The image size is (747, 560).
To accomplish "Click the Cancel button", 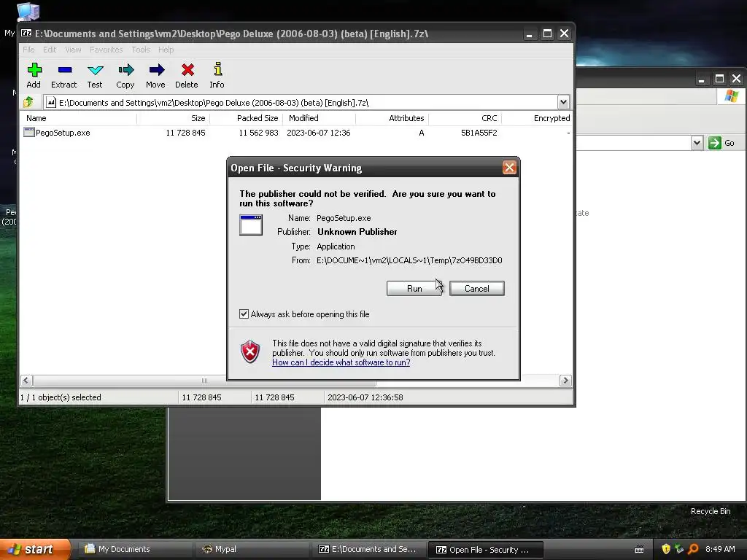I will tap(477, 289).
